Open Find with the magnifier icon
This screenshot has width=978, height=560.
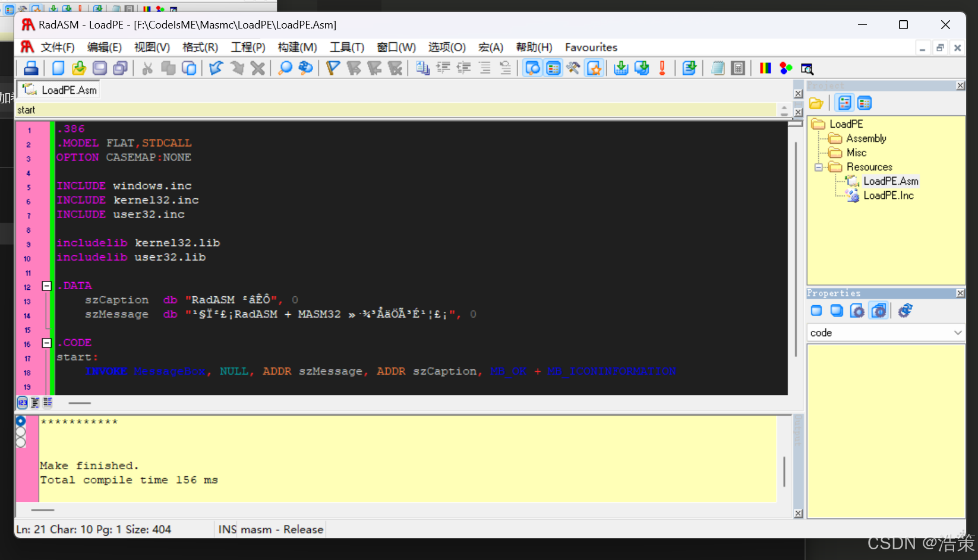click(x=285, y=68)
